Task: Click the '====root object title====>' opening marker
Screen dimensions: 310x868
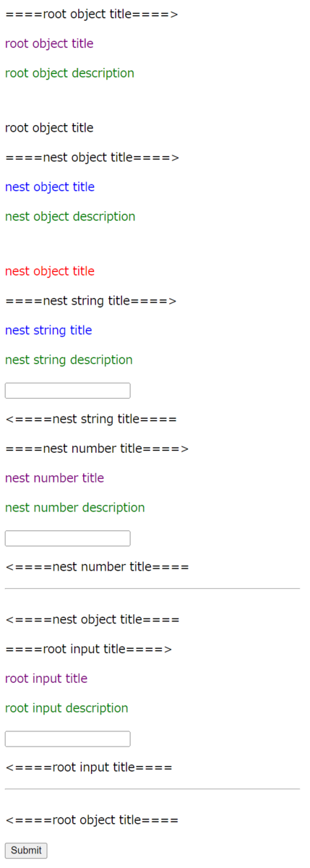Action: [91, 14]
